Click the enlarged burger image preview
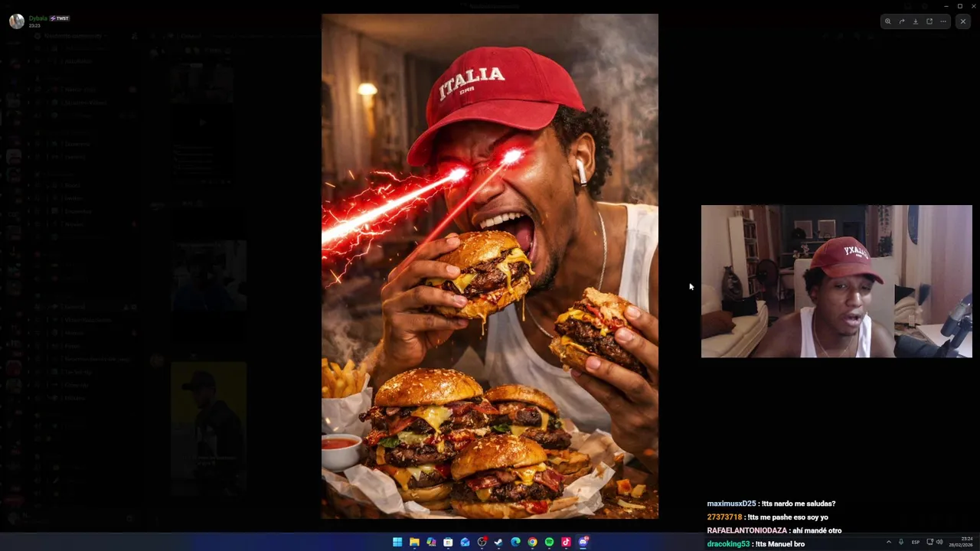Screen dimensions: 980x551 [x=490, y=266]
